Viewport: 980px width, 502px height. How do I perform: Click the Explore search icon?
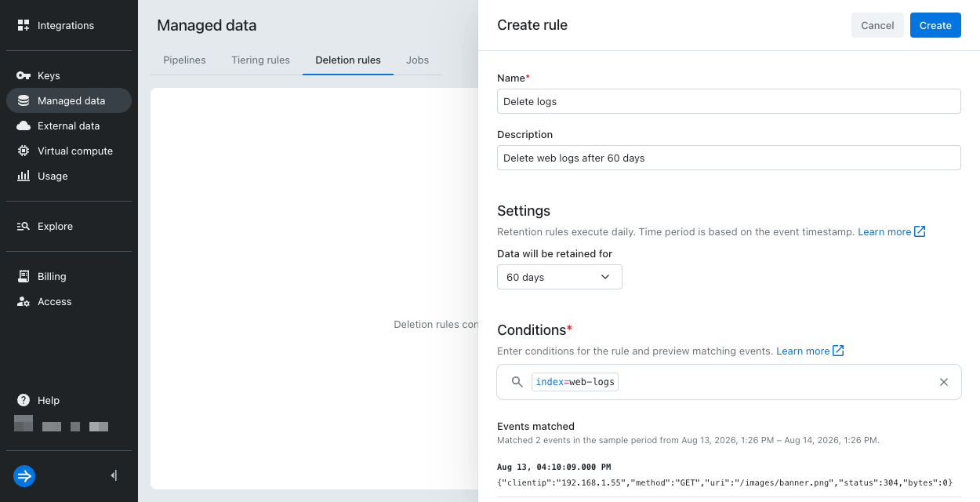coord(24,227)
